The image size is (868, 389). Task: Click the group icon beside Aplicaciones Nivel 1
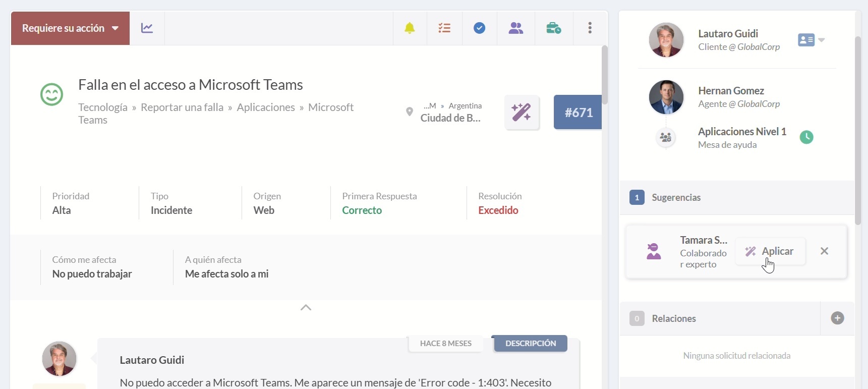[666, 137]
